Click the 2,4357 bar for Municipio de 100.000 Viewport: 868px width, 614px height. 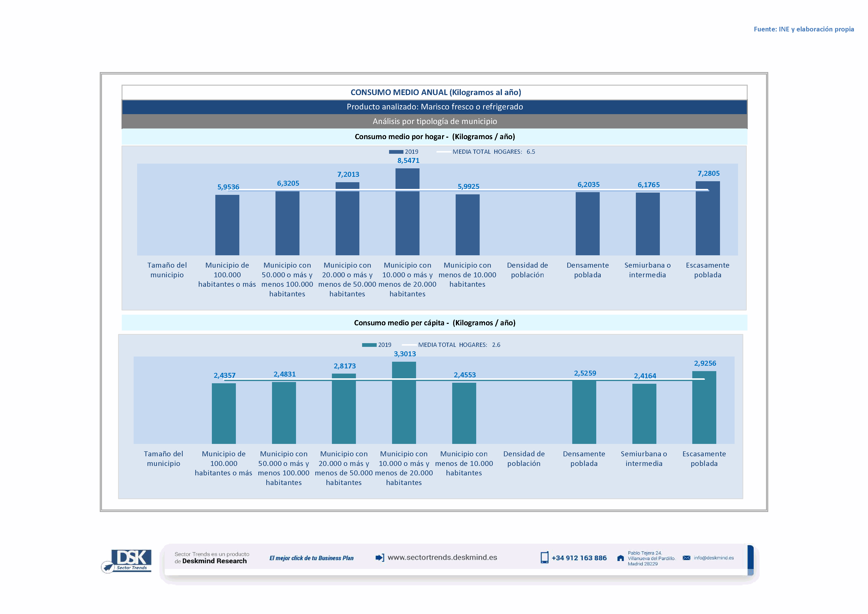coord(223,413)
